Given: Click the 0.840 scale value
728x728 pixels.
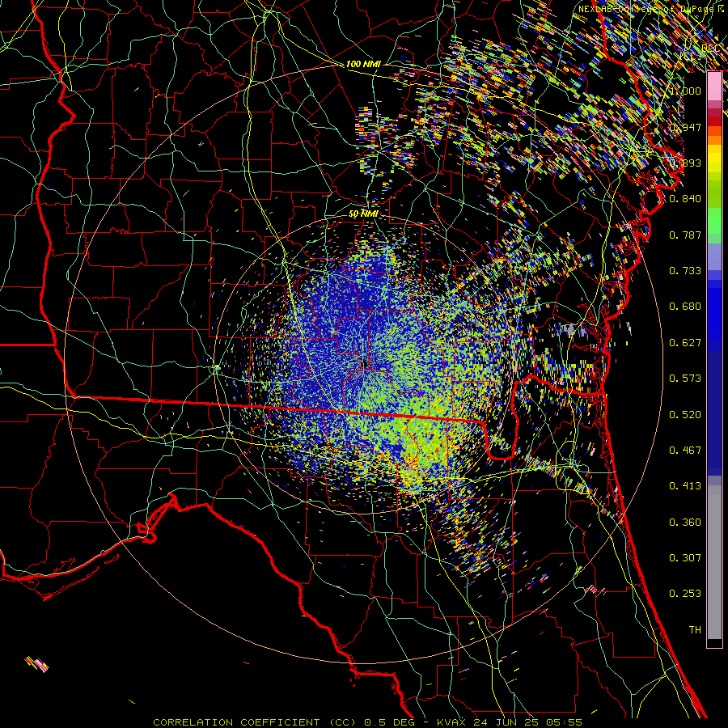Looking at the screenshot, I should 685,199.
